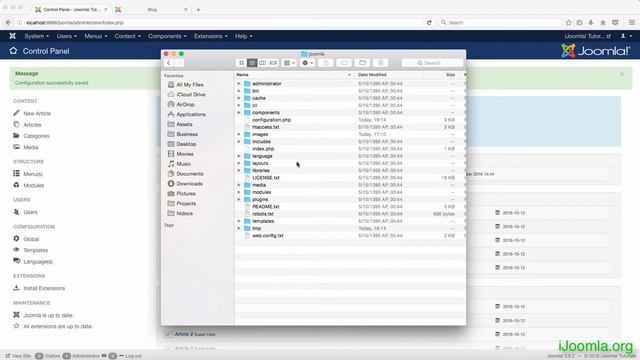Go back with the browser back arrow
The image size is (640, 360).
[9, 22]
